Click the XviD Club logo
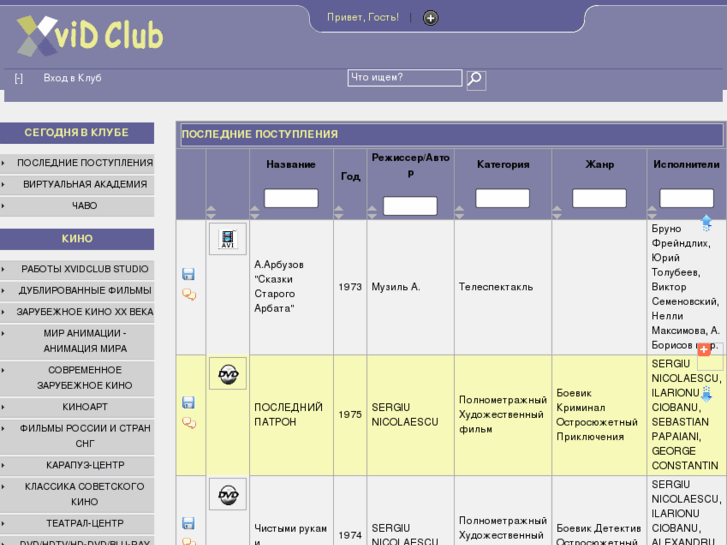The height and width of the screenshot is (545, 727). tap(90, 36)
